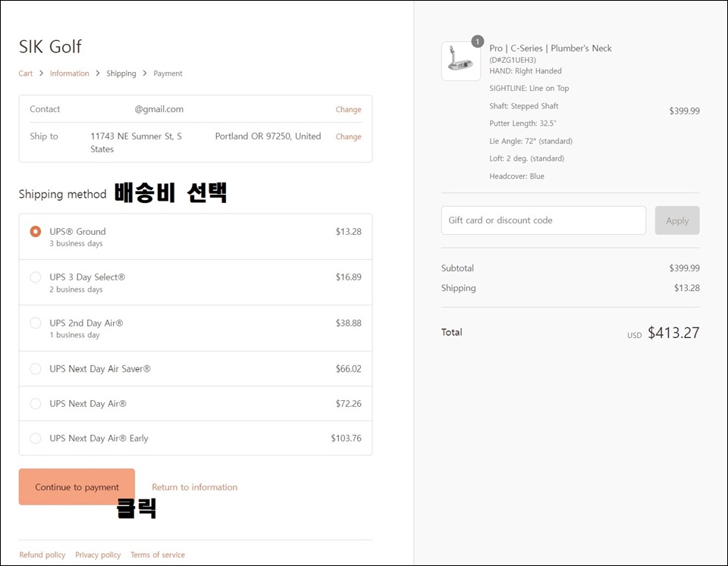Click the $399.99 subtotal amount

click(x=684, y=268)
